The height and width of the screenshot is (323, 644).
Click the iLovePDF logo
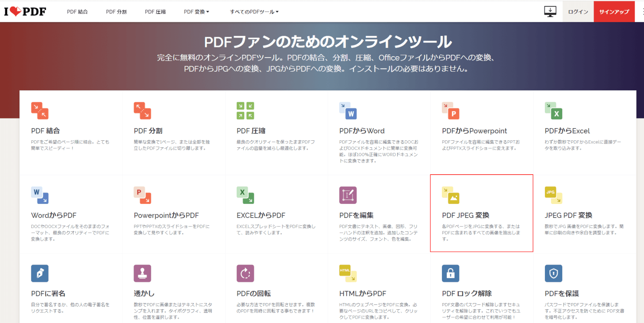(25, 12)
